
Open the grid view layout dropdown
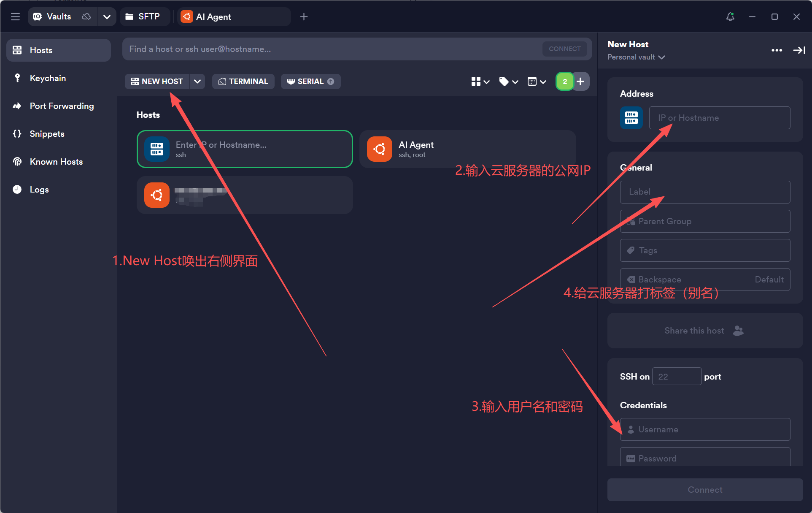click(480, 81)
